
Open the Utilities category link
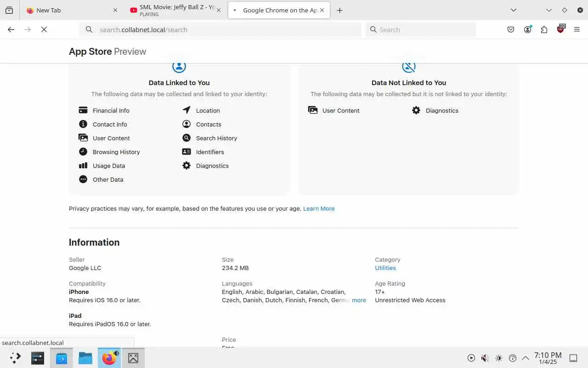[x=385, y=268]
